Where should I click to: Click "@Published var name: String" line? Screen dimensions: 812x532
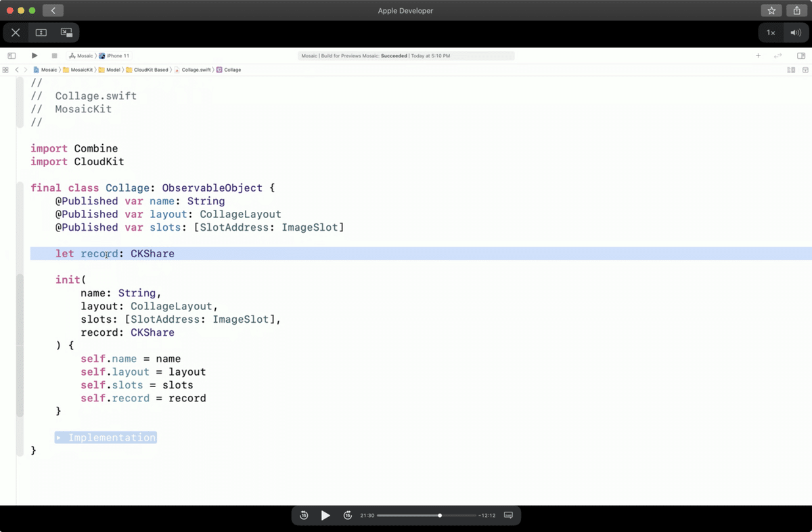tap(140, 201)
